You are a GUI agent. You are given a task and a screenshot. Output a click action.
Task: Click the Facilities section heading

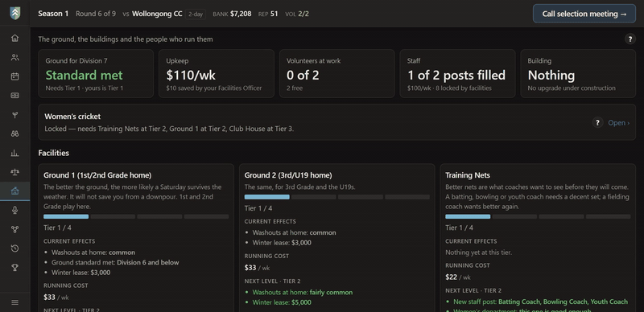53,153
